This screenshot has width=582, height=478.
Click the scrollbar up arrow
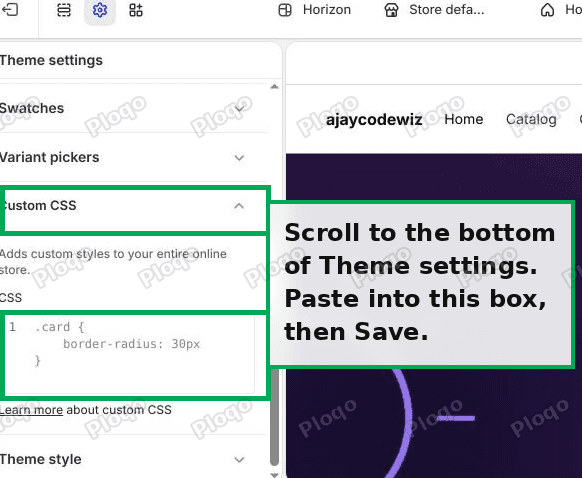click(275, 86)
